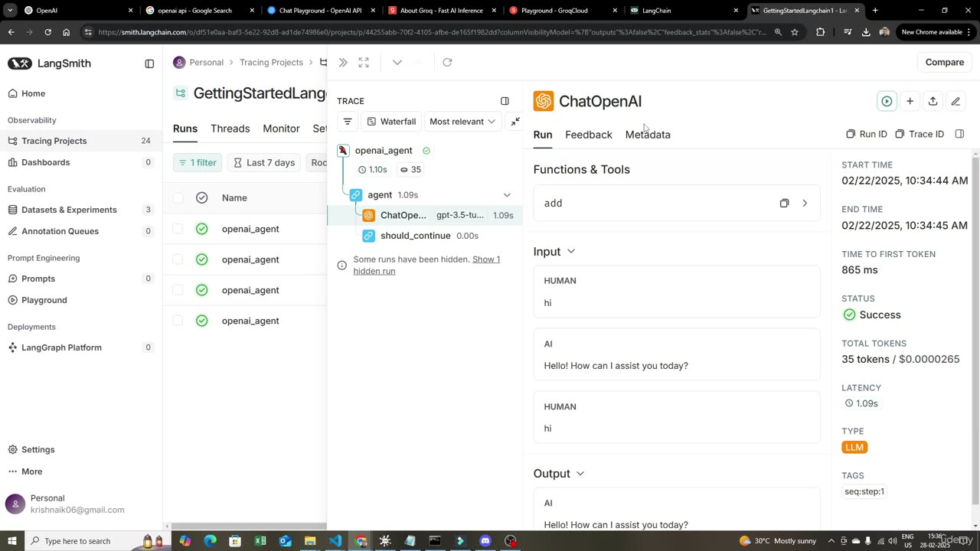This screenshot has height=551, width=980.
Task: Click Tracing Projects breadcrumb link
Action: (271, 62)
